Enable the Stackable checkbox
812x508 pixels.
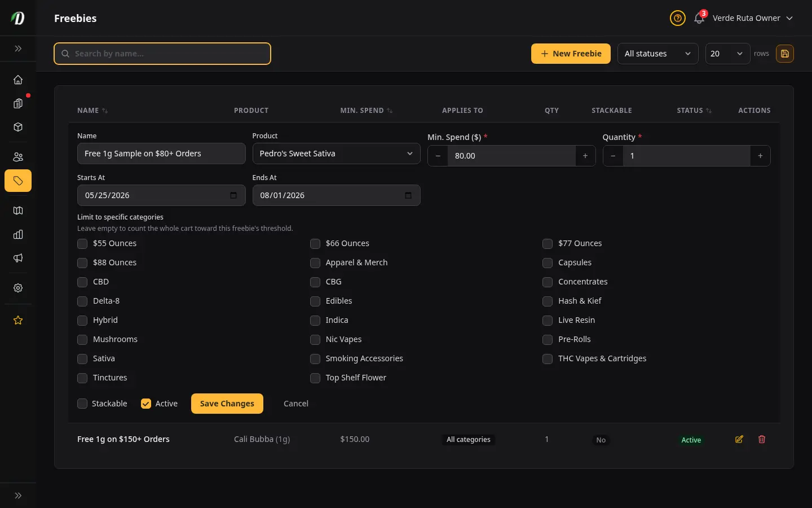pyautogui.click(x=82, y=404)
